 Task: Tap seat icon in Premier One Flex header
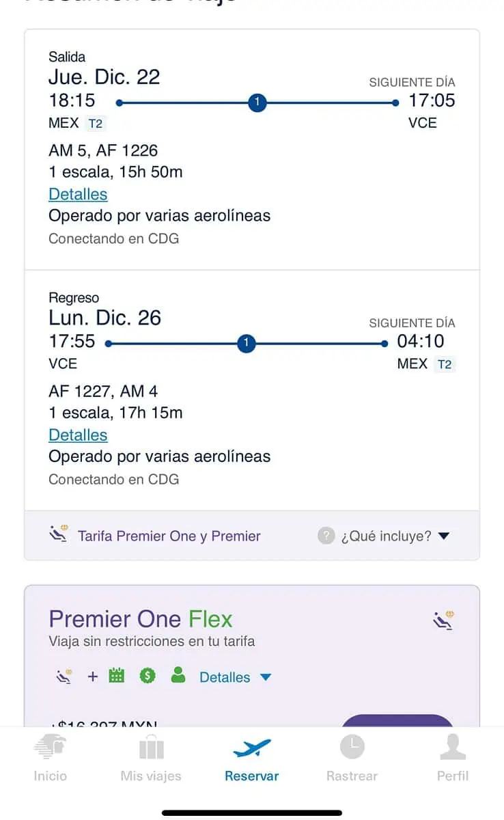[x=444, y=620]
